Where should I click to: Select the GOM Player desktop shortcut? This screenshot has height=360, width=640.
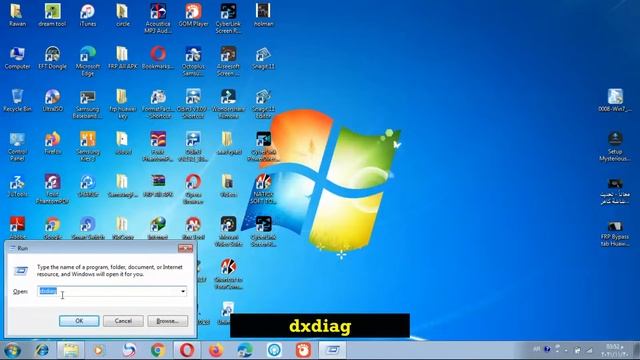tap(193, 16)
